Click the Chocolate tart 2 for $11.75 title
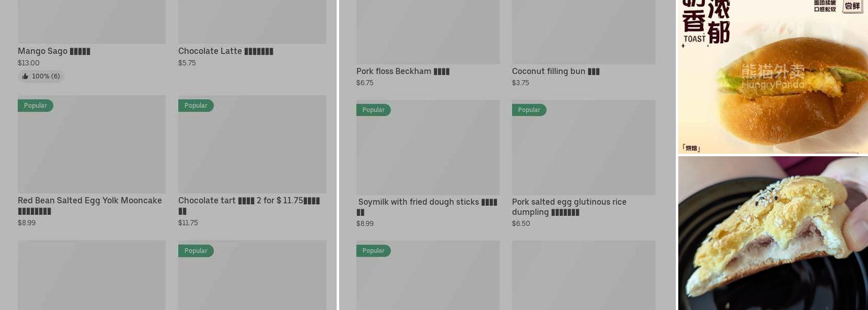Image resolution: width=868 pixels, height=310 pixels. click(x=249, y=200)
